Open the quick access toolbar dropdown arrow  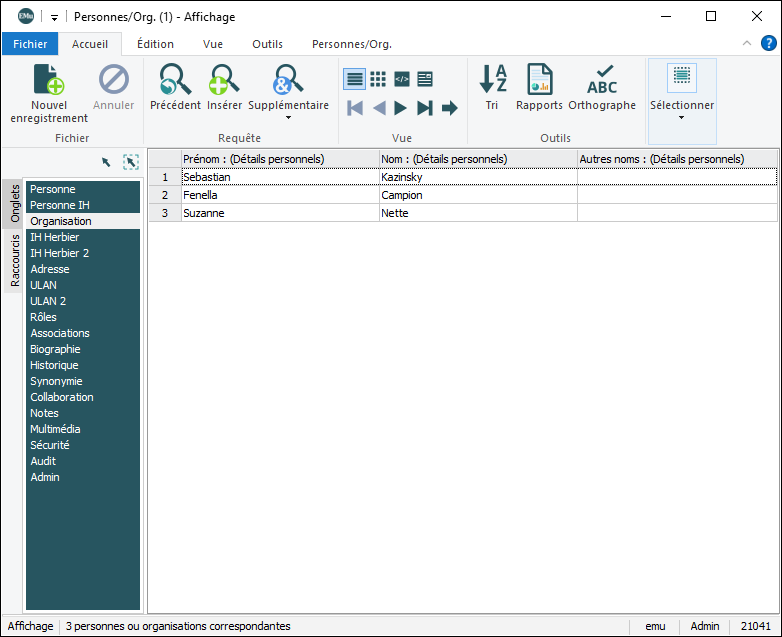pyautogui.click(x=54, y=17)
